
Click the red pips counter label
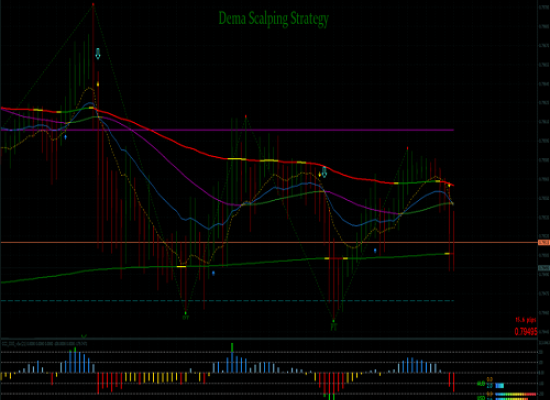click(525, 320)
